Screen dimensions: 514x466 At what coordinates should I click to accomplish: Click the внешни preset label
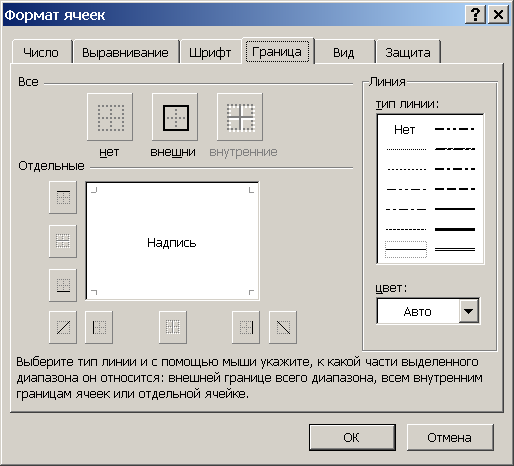tap(173, 152)
